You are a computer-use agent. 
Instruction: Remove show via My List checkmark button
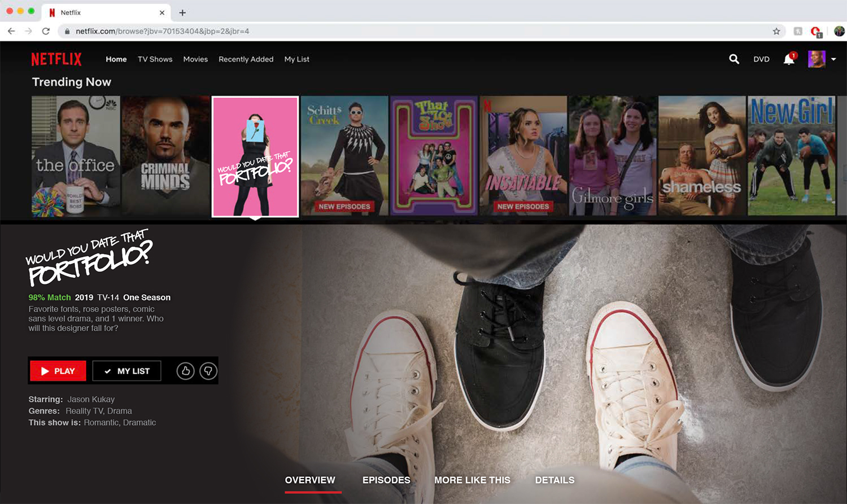click(x=127, y=371)
